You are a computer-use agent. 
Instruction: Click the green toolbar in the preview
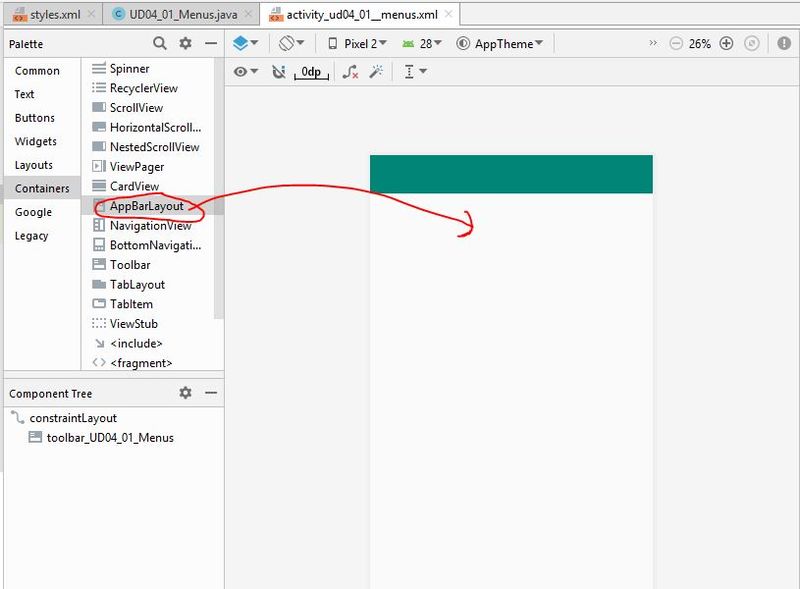(x=511, y=174)
